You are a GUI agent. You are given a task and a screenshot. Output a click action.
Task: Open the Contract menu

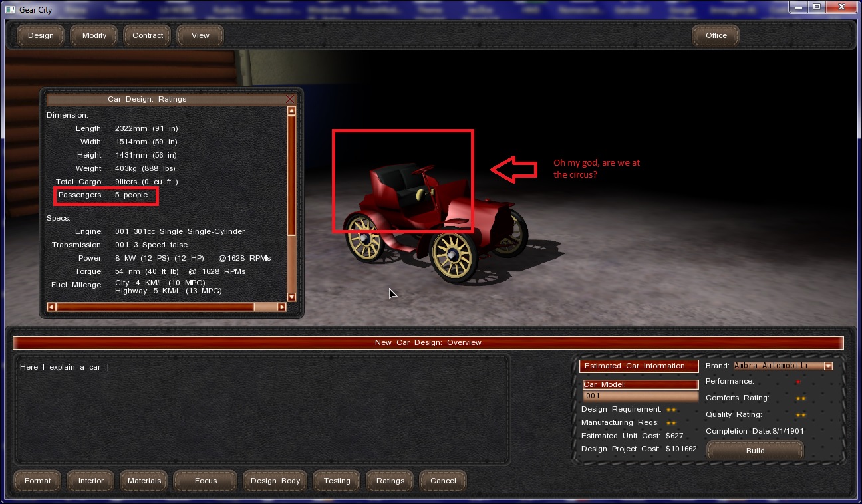coord(148,35)
